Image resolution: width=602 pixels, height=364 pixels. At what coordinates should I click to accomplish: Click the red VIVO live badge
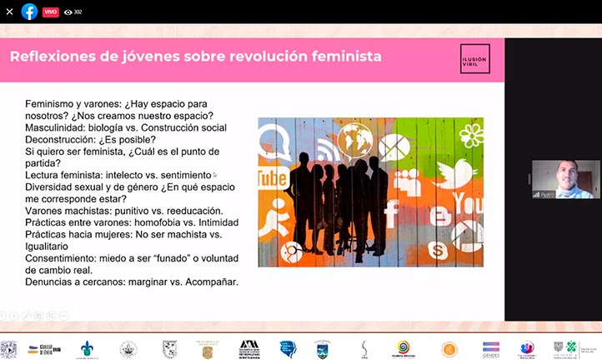(51, 12)
